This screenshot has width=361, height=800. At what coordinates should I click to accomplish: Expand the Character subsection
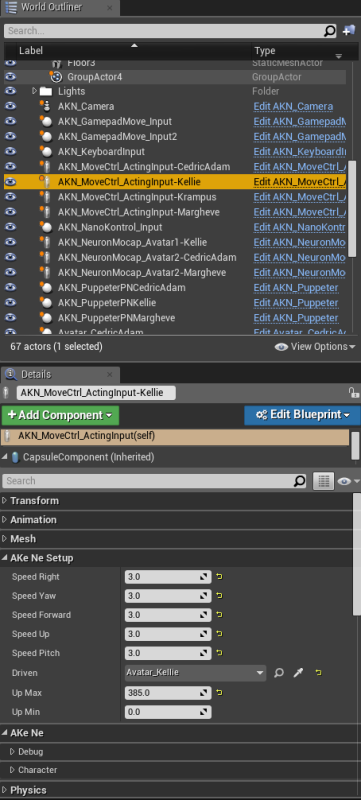click(x=13, y=770)
